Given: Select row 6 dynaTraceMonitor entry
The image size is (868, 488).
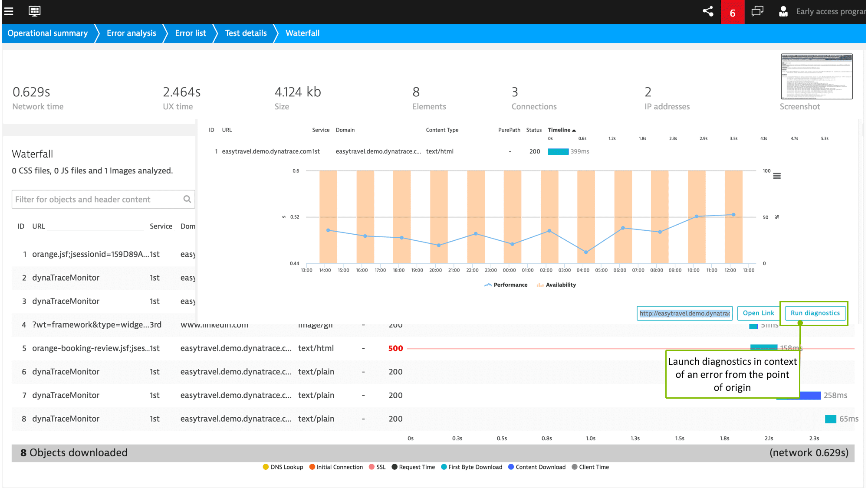Looking at the screenshot, I should pyautogui.click(x=66, y=372).
